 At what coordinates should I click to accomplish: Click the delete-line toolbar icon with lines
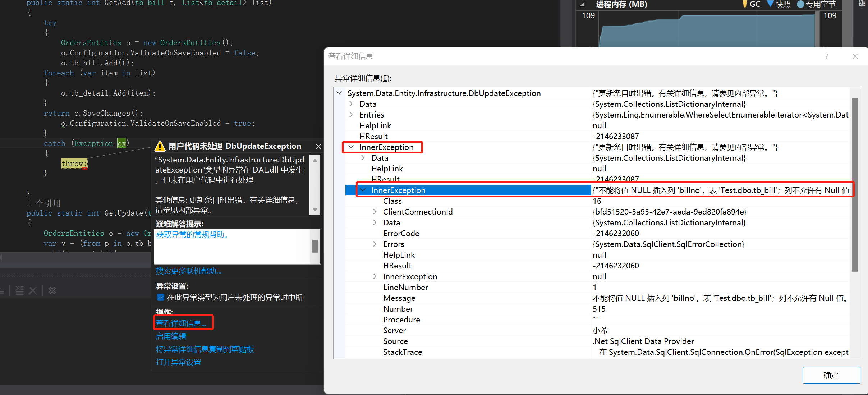(x=19, y=290)
